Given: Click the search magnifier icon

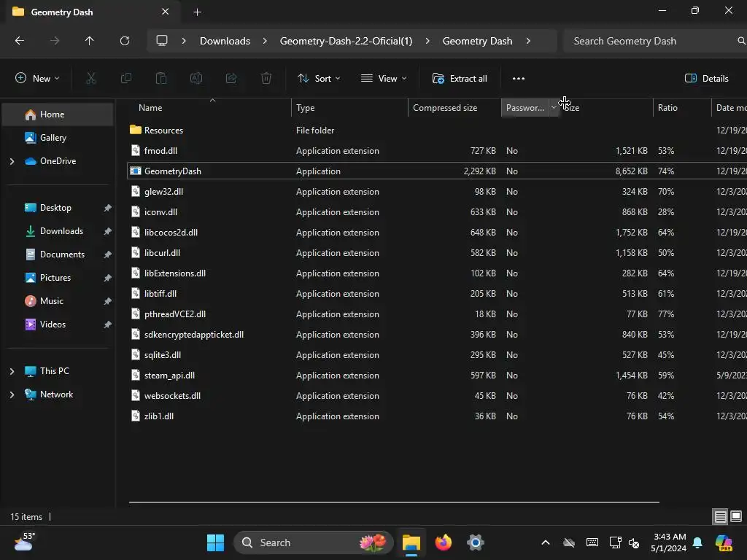Looking at the screenshot, I should pos(741,41).
